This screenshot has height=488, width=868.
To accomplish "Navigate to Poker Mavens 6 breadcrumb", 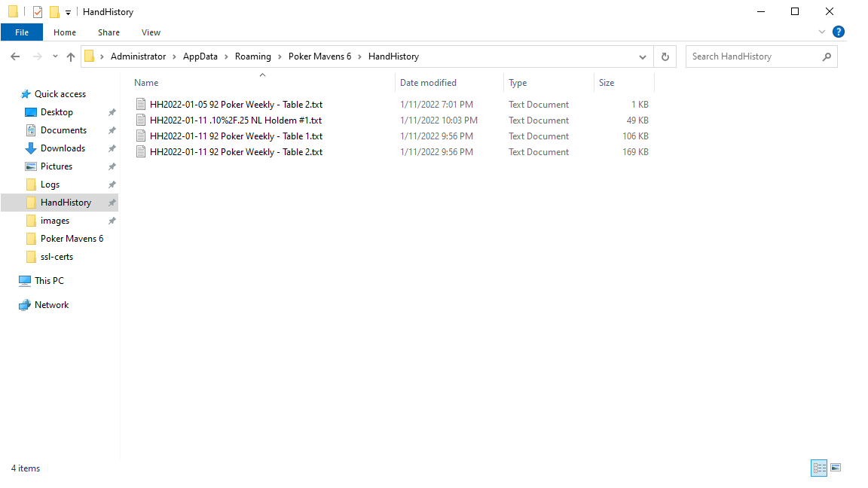I will [319, 56].
